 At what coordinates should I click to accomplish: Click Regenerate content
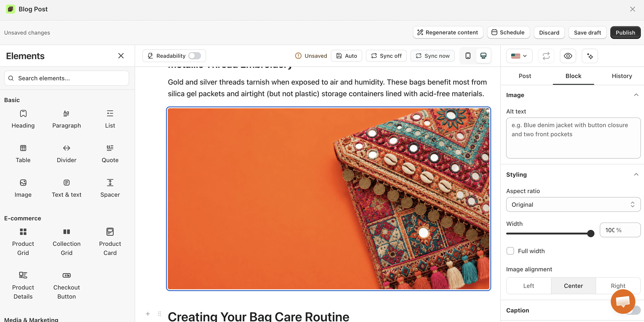(x=448, y=32)
